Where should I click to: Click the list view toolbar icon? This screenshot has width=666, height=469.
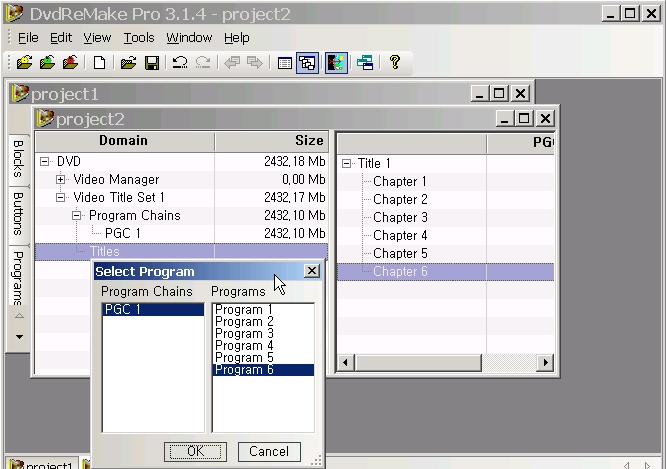[284, 63]
